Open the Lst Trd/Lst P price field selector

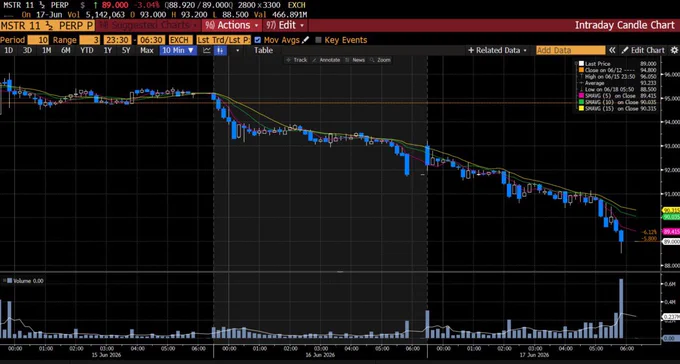tap(223, 40)
